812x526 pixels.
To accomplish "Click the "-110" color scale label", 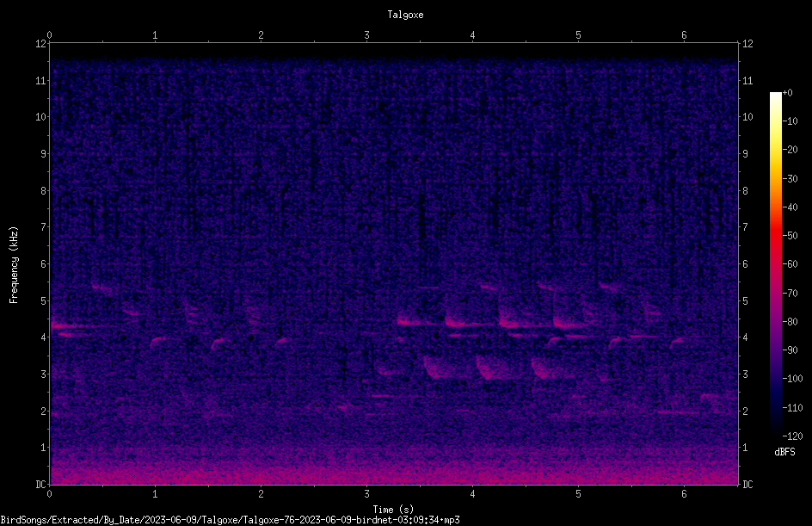I will (792, 408).
